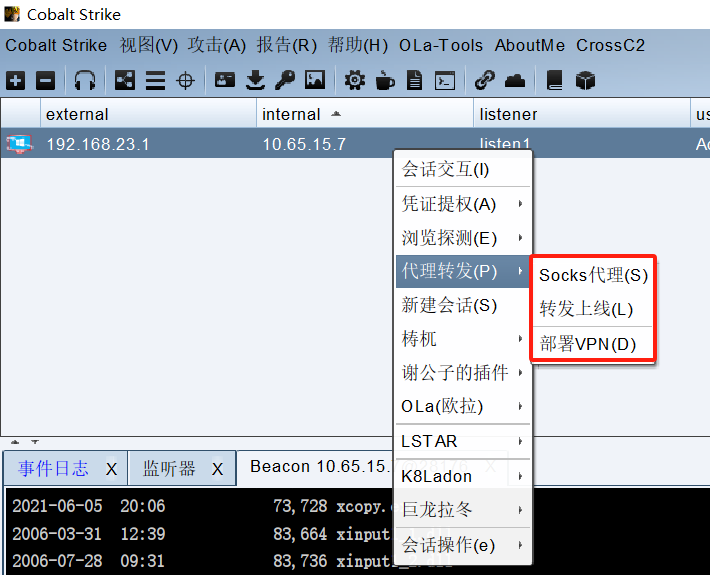This screenshot has width=710, height=575.
Task: Click the chain link host file icon
Action: [485, 81]
